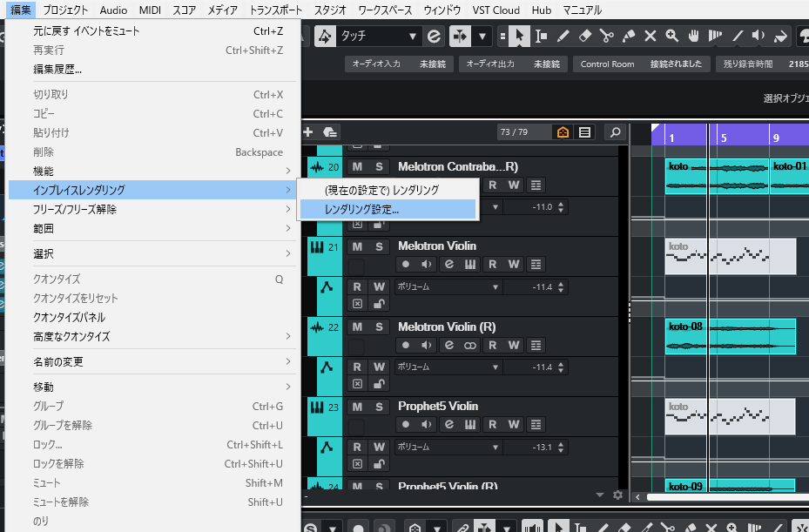
Task: Solo the Prophet5 Violin track
Action: click(379, 407)
